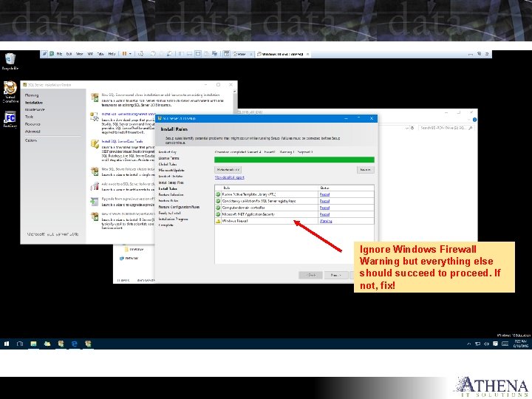Select Options in Installation Center sidebar
This screenshot has height=399, width=532.
pyautogui.click(x=31, y=140)
